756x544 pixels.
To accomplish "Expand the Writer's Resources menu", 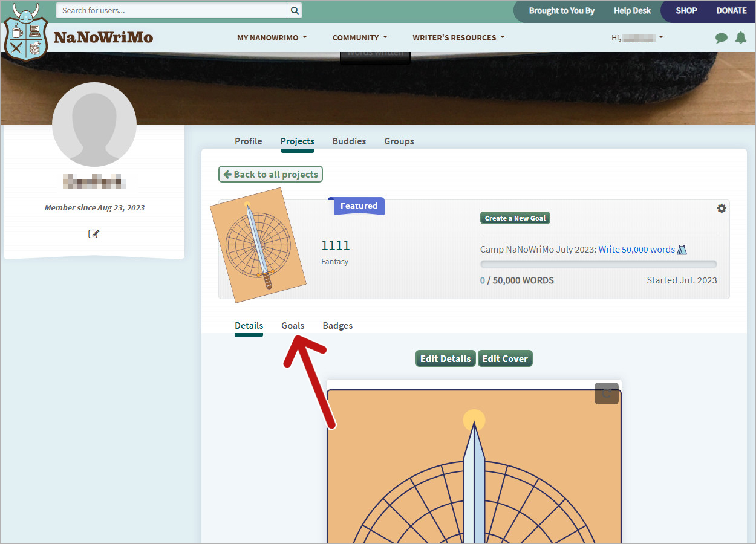I will [x=458, y=37].
